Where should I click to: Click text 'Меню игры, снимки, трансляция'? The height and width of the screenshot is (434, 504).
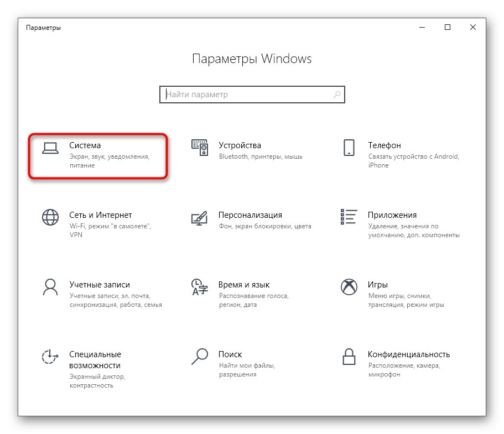(406, 300)
